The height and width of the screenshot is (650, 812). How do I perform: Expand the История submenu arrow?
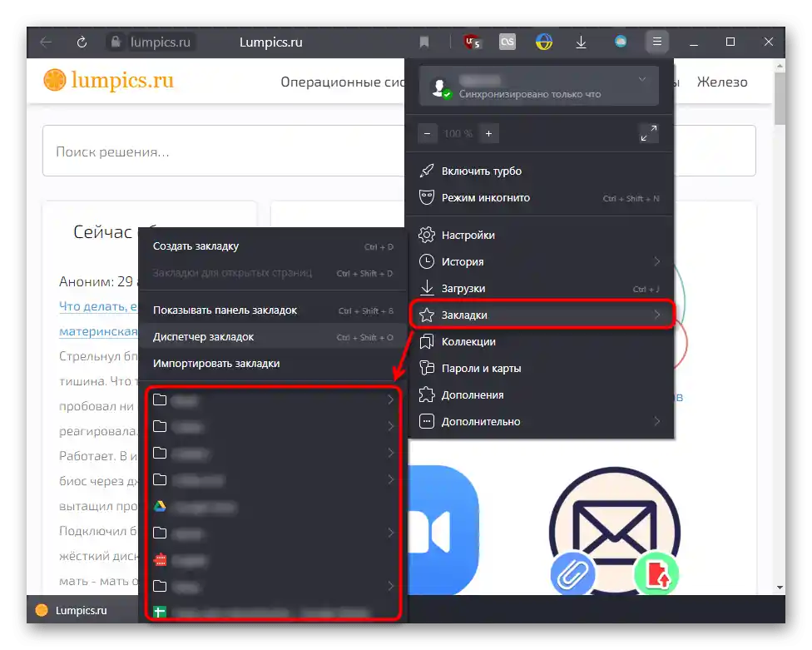click(x=656, y=261)
